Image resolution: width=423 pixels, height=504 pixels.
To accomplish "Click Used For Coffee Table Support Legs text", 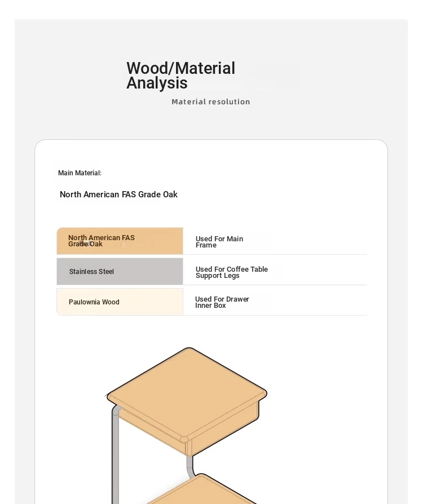I will [x=231, y=272].
